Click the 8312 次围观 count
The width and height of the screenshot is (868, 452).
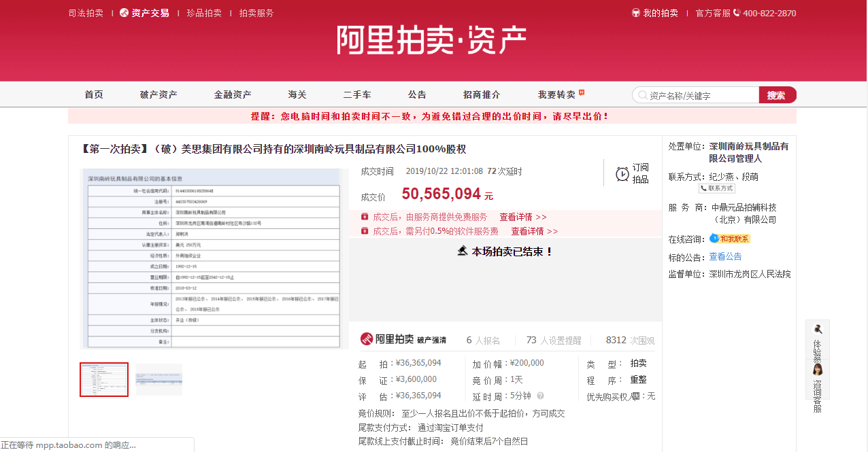point(630,340)
